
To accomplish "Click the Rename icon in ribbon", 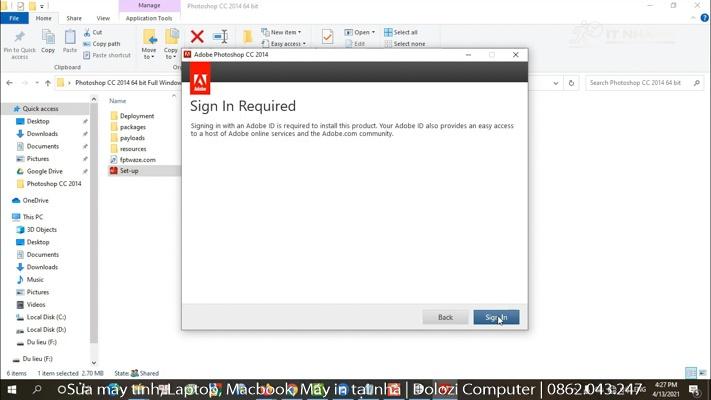I will (x=220, y=38).
